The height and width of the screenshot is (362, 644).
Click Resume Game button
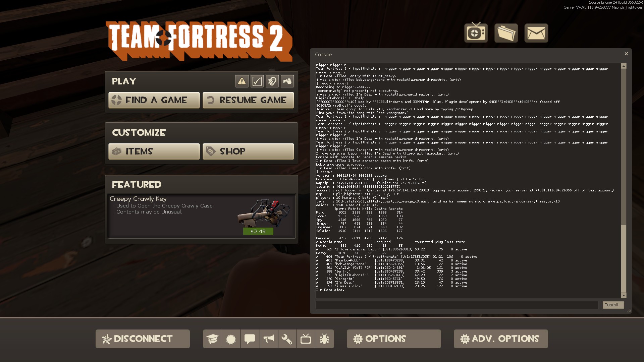coord(248,100)
